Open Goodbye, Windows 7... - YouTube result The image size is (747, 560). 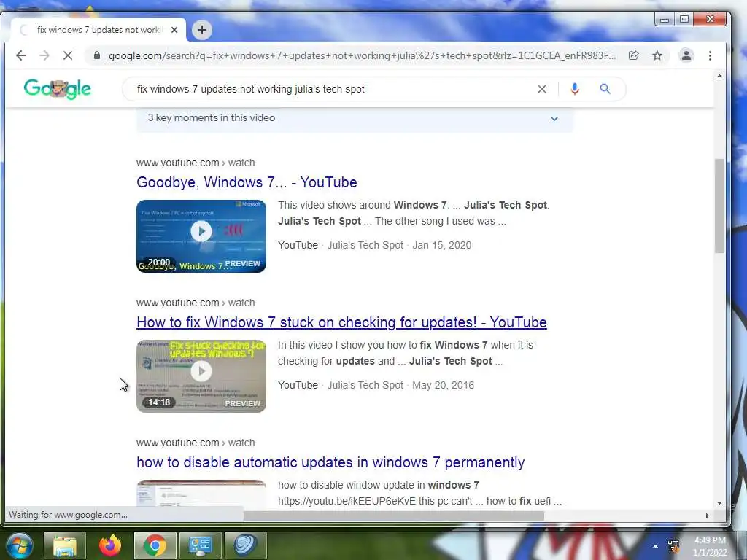coord(247,182)
